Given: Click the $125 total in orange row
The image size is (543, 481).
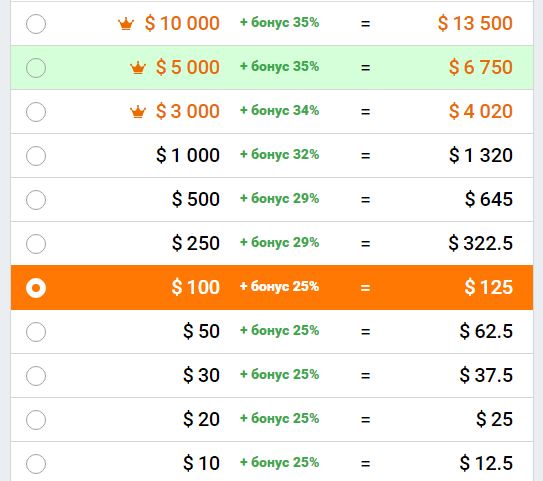Looking at the screenshot, I should [488, 287].
